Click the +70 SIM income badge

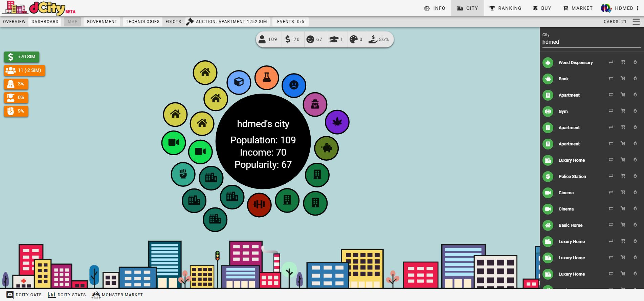(22, 57)
